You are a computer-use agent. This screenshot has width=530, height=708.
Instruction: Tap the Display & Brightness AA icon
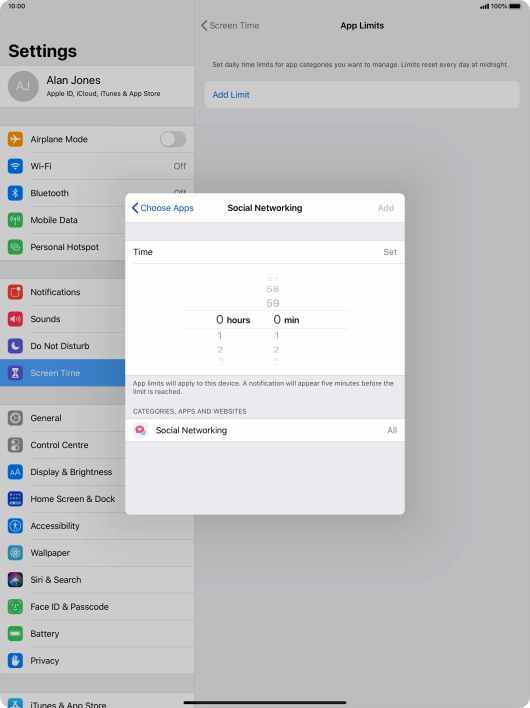coord(15,472)
